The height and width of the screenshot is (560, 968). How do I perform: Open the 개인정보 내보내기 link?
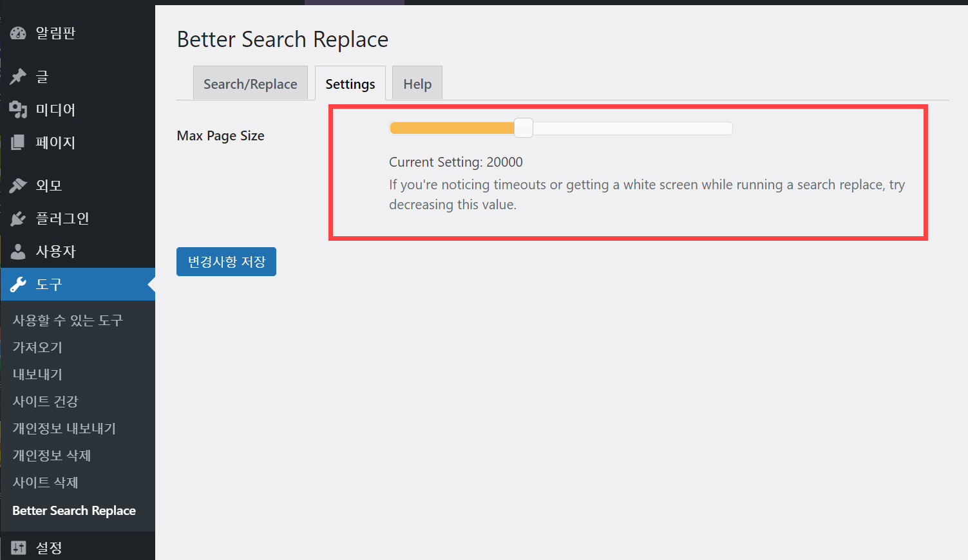point(64,428)
